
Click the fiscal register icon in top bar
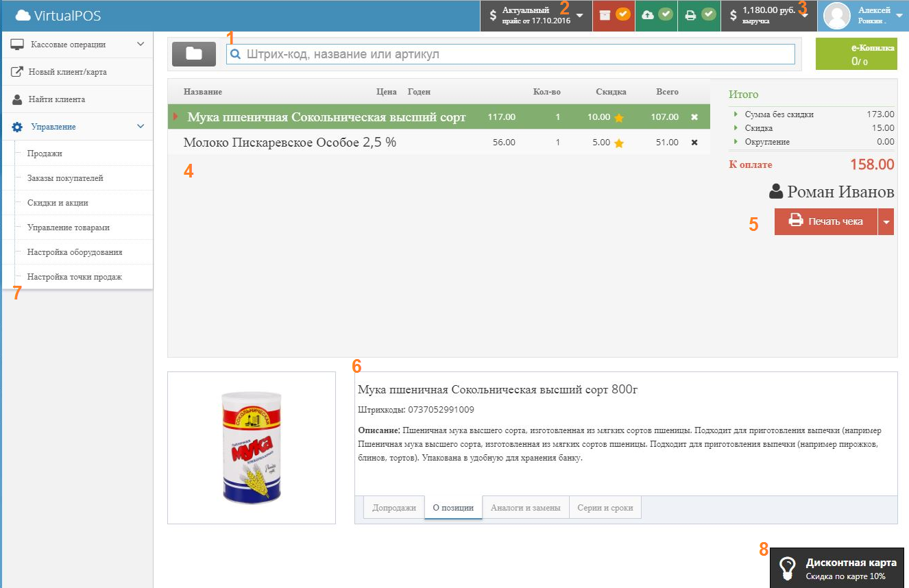tap(605, 15)
